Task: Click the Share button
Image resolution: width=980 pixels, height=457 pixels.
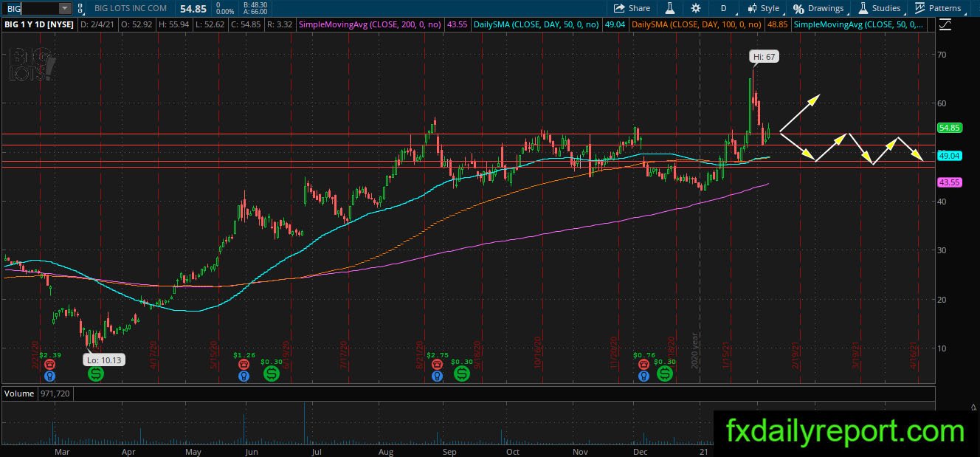Action: click(632, 8)
